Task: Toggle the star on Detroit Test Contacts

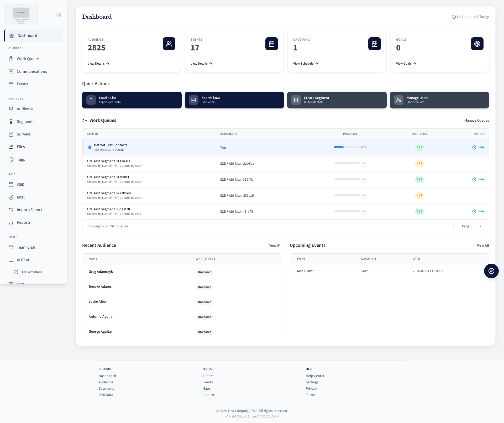Action: coord(90,147)
